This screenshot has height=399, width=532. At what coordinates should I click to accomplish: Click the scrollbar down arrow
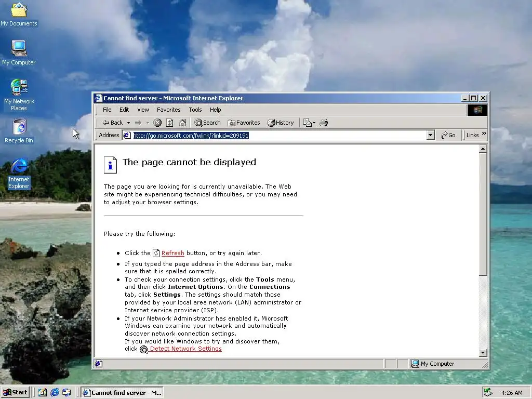(483, 353)
